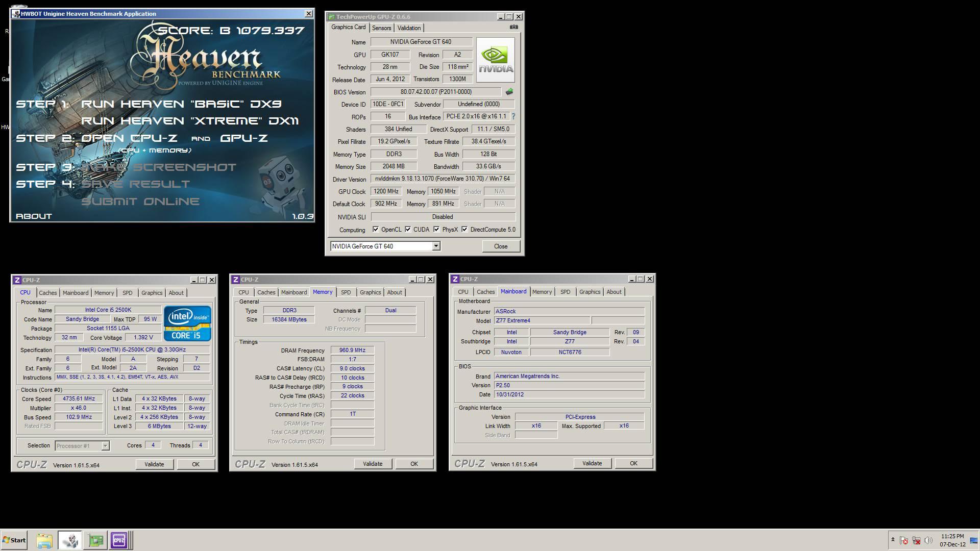Open the GPU-Z graphics card taskbar icon
This screenshot has height=551, width=980.
pos(95,540)
